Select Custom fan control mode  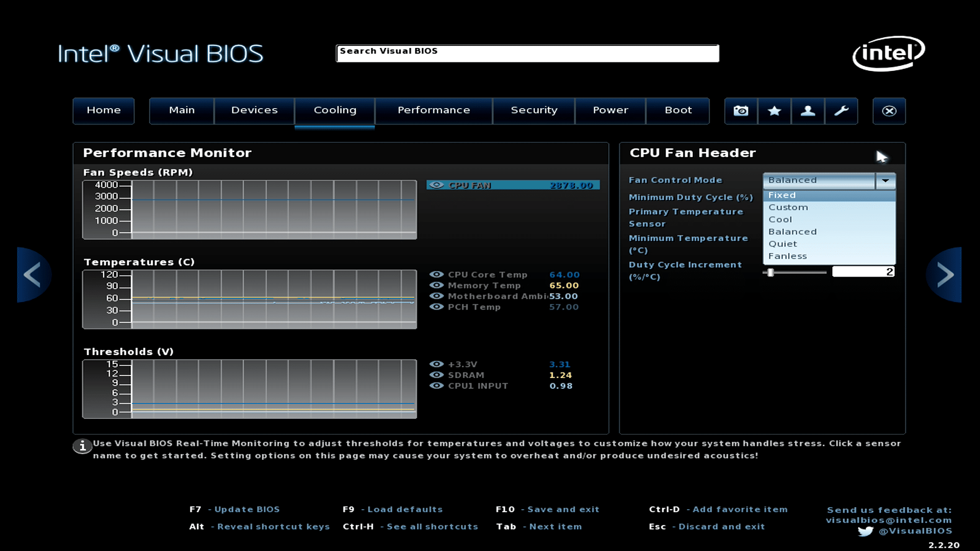(x=829, y=208)
